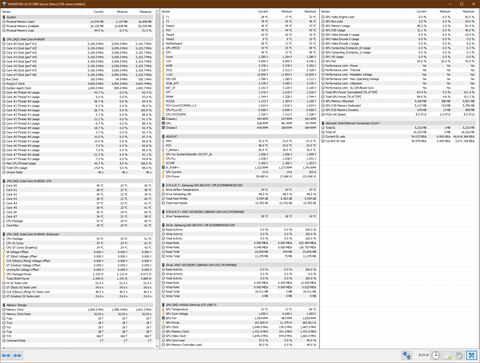The height and width of the screenshot is (363, 480).
Task: Select the Memory Timings section header
Action: point(78,305)
